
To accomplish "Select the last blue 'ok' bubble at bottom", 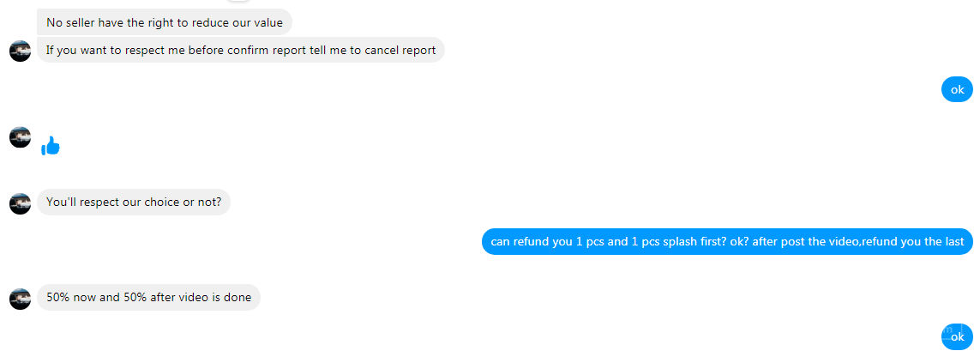I will tap(957, 337).
